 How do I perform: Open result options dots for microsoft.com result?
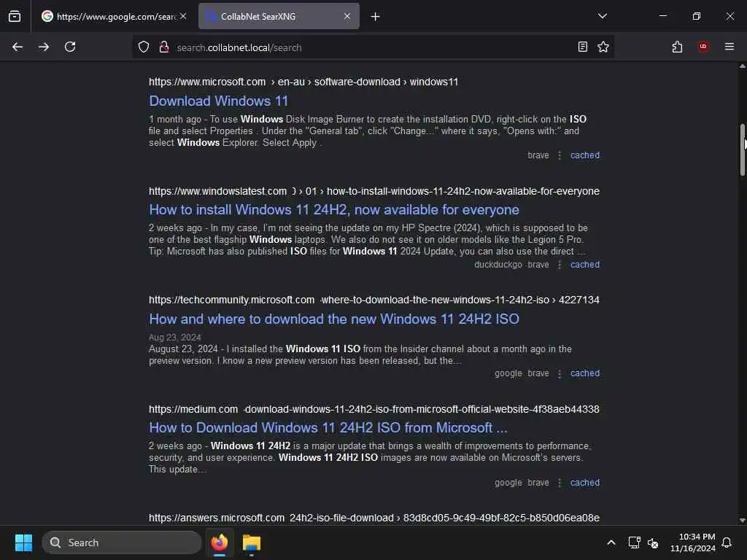pos(560,155)
